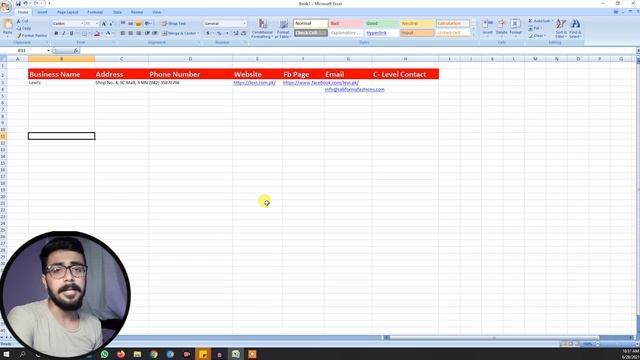Screen dimensions: 640x360
Task: Set Top Align vertical alignment
Action: coord(123,24)
